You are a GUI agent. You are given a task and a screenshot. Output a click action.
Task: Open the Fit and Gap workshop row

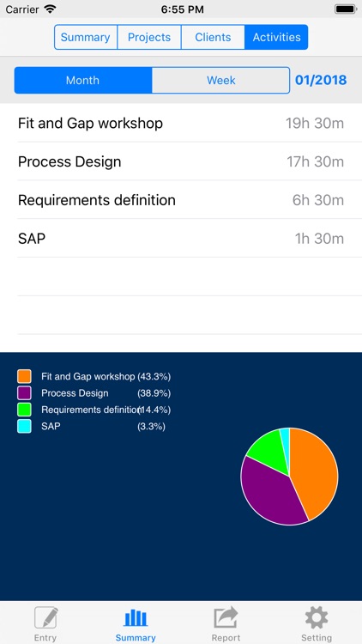181,123
